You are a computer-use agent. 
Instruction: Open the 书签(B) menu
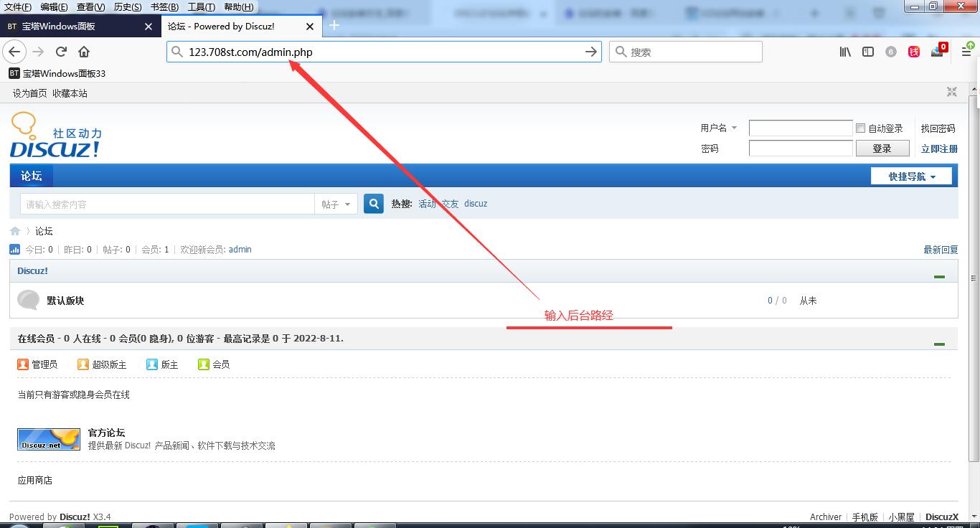coord(164,7)
